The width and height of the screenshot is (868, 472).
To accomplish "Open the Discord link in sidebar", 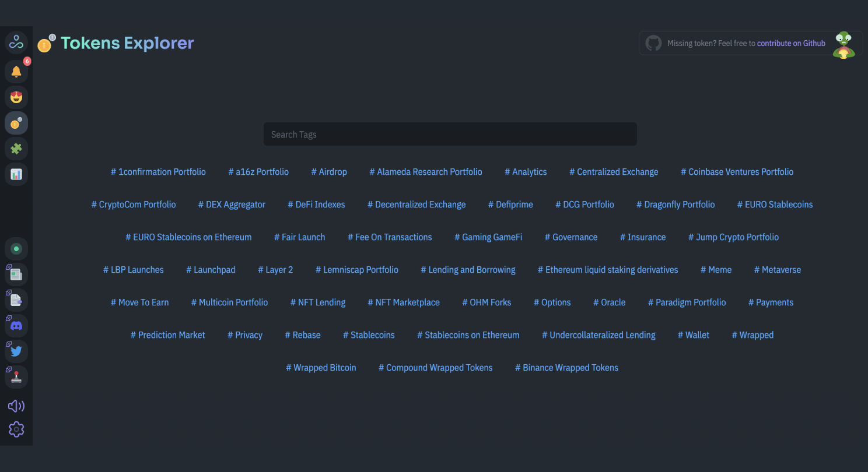I will coord(16,326).
